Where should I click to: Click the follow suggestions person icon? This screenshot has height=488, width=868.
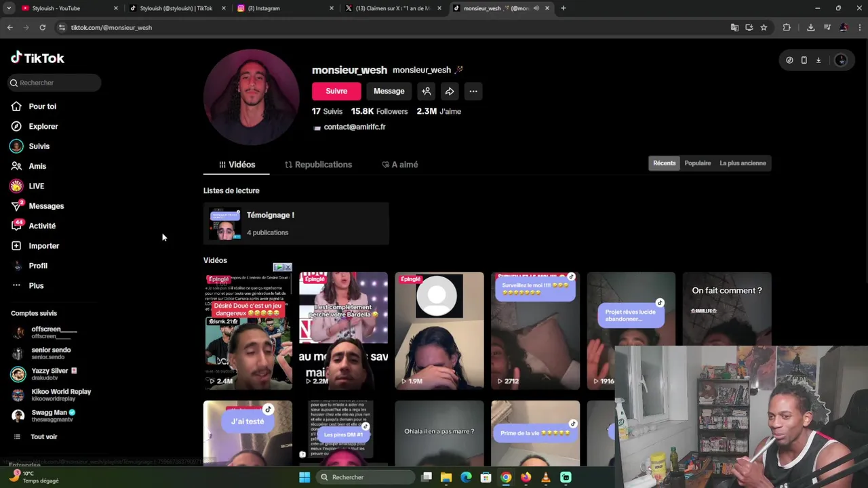(426, 91)
